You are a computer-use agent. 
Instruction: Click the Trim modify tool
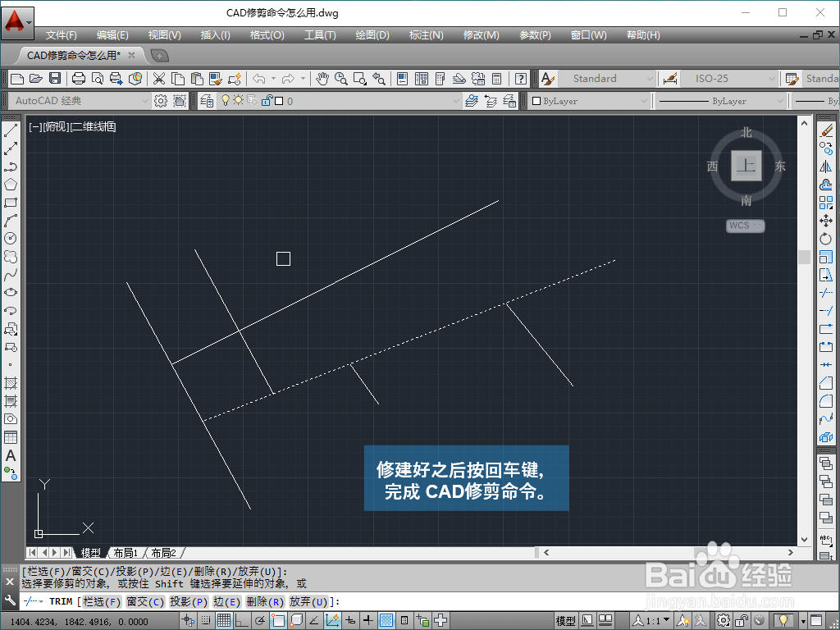pos(826,293)
